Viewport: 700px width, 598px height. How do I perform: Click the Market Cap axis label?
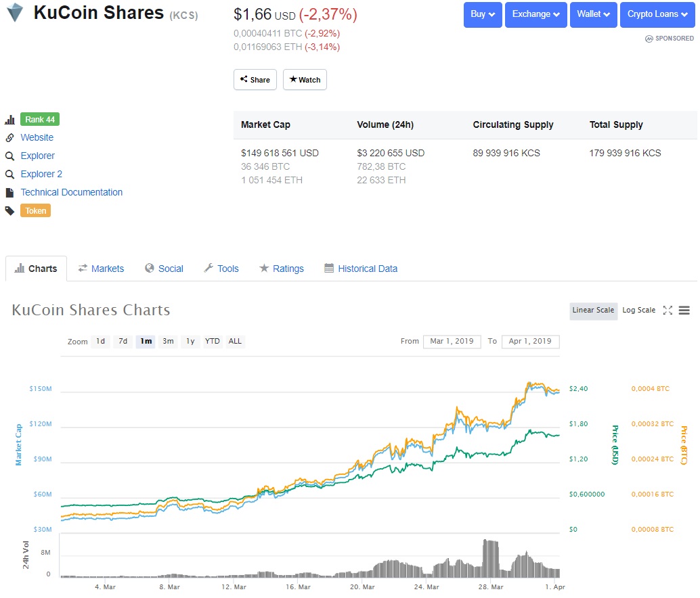[19, 444]
